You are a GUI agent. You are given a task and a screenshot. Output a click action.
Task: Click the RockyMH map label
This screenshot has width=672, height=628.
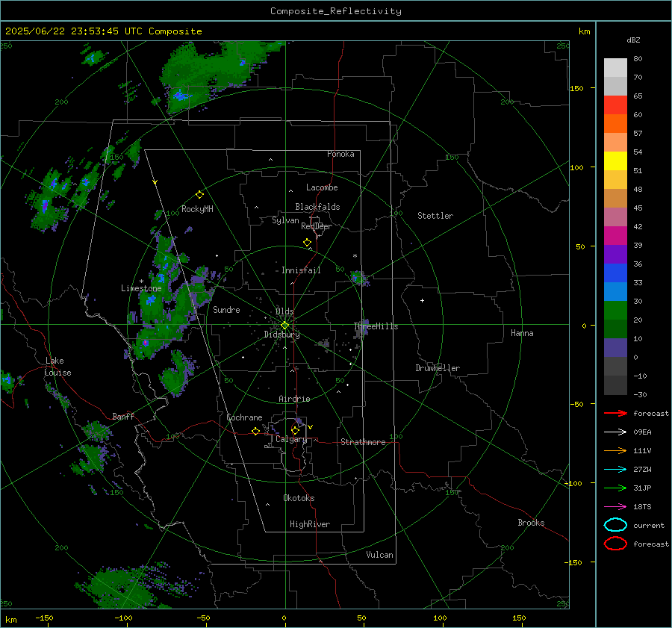[x=197, y=209]
